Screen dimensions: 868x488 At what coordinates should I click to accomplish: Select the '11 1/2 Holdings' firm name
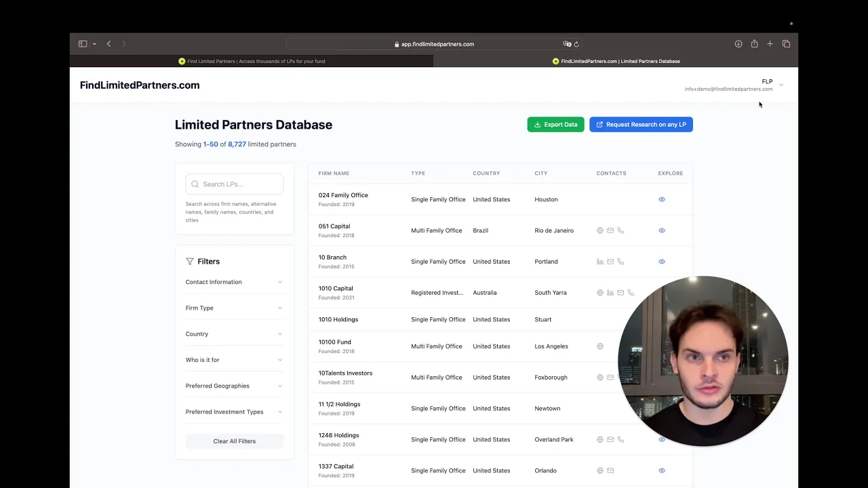pyautogui.click(x=339, y=405)
